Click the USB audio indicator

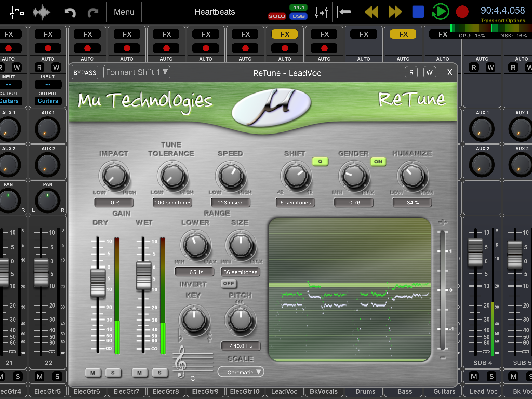[298, 16]
